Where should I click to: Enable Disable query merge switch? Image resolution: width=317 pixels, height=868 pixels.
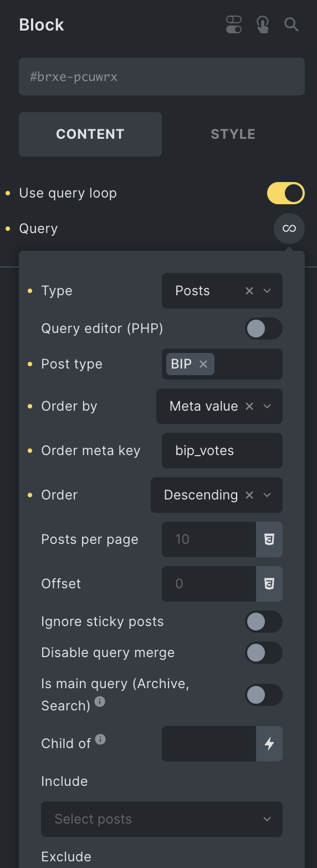(264, 653)
